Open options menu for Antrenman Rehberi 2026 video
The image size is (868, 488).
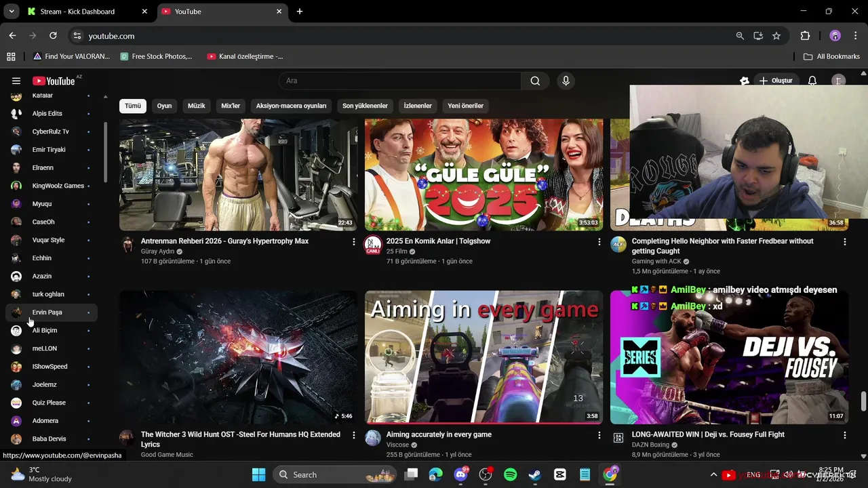click(353, 241)
